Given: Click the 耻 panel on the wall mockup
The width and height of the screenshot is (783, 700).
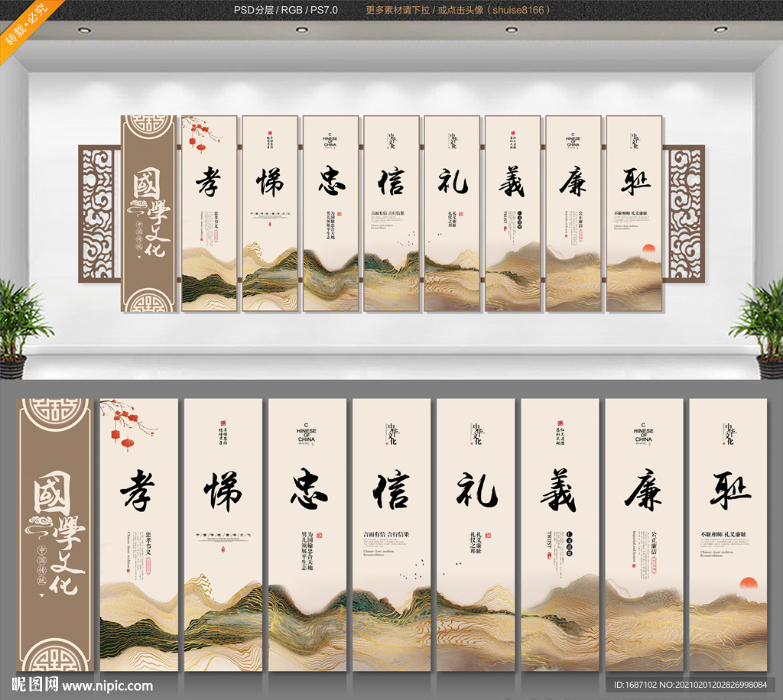Looking at the screenshot, I should [x=634, y=213].
